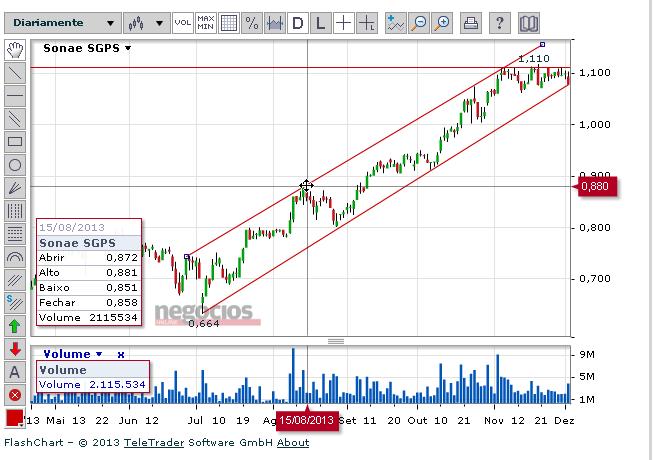Toggle the D data box button
653x460 pixels.
point(298,23)
